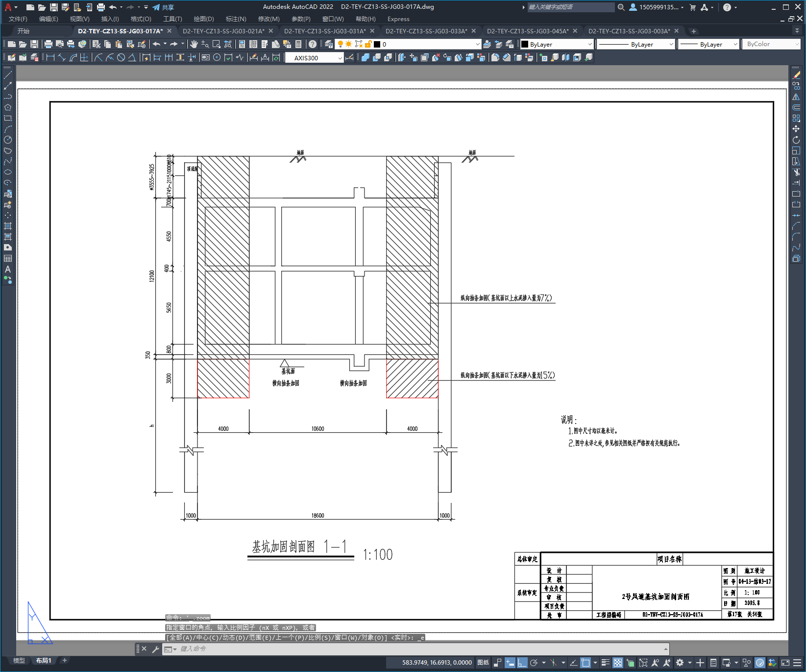Close the command line with X
The height and width of the screenshot is (672, 806).
click(x=144, y=648)
